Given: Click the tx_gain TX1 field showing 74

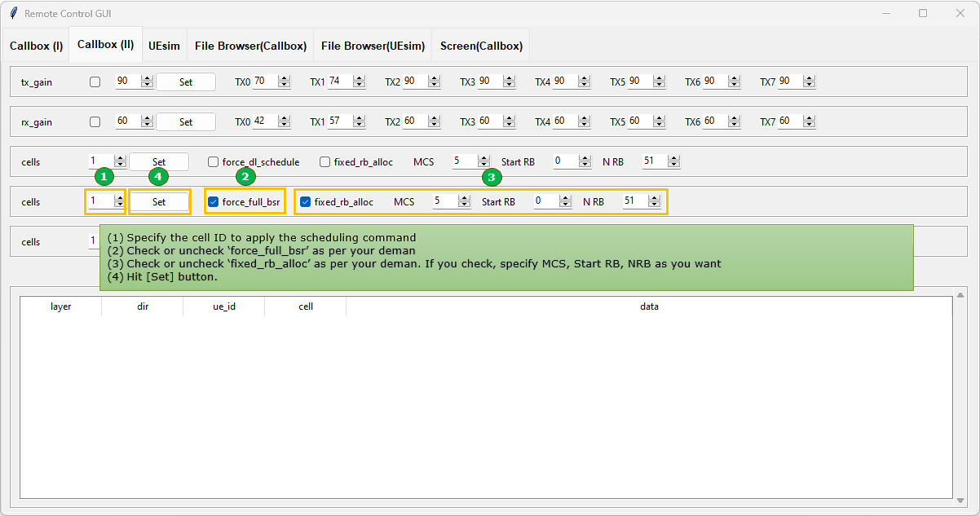Looking at the screenshot, I should point(340,82).
